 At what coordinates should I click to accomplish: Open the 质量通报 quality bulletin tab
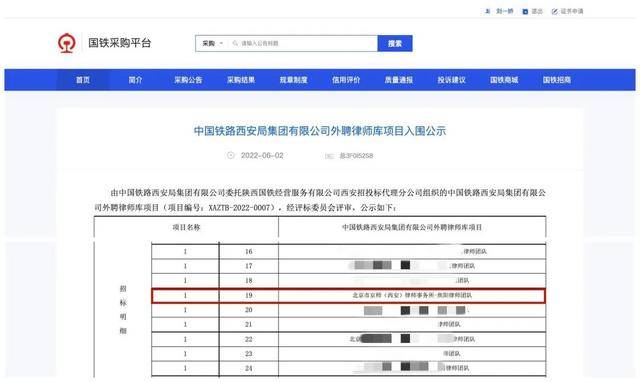click(x=399, y=80)
